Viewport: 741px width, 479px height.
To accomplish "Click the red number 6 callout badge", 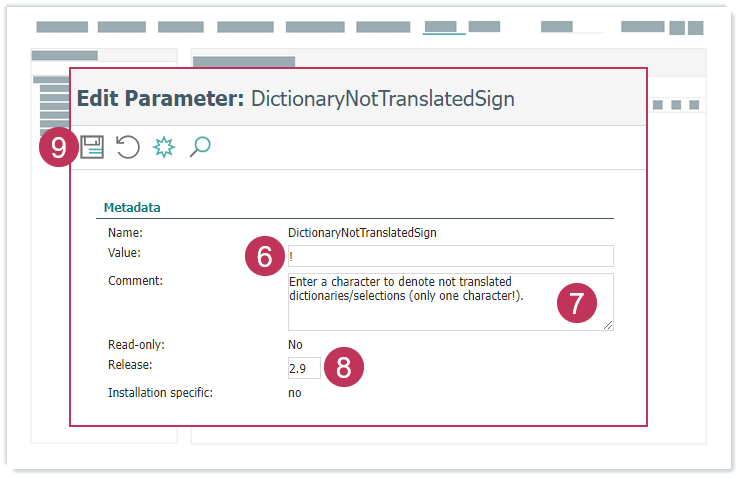I will 265,256.
